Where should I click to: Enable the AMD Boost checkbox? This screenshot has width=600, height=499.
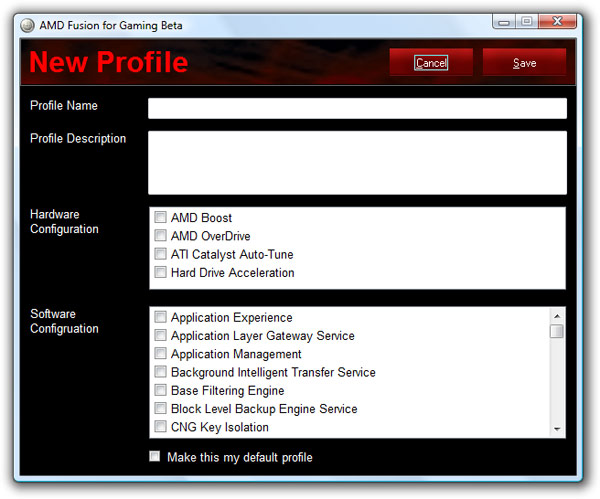(160, 217)
